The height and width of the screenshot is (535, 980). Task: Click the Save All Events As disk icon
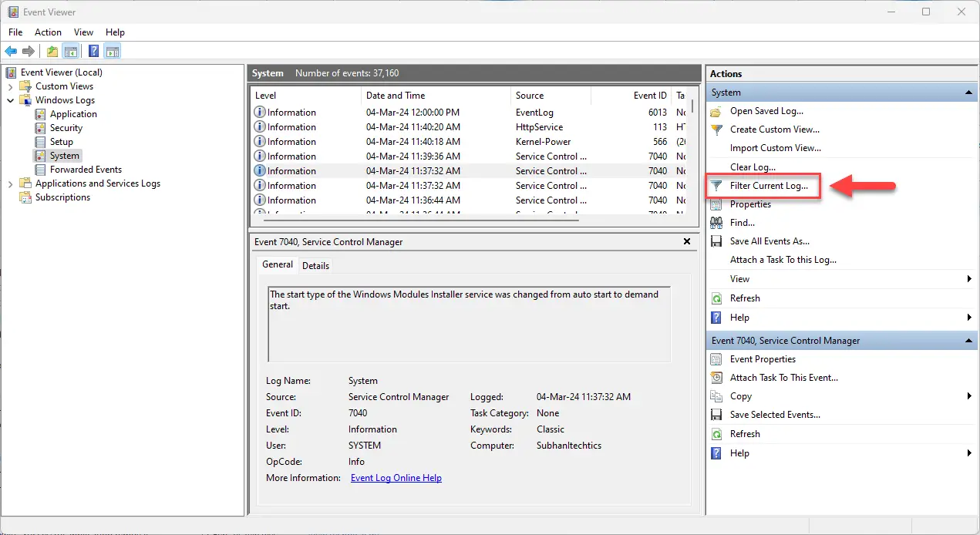click(716, 241)
